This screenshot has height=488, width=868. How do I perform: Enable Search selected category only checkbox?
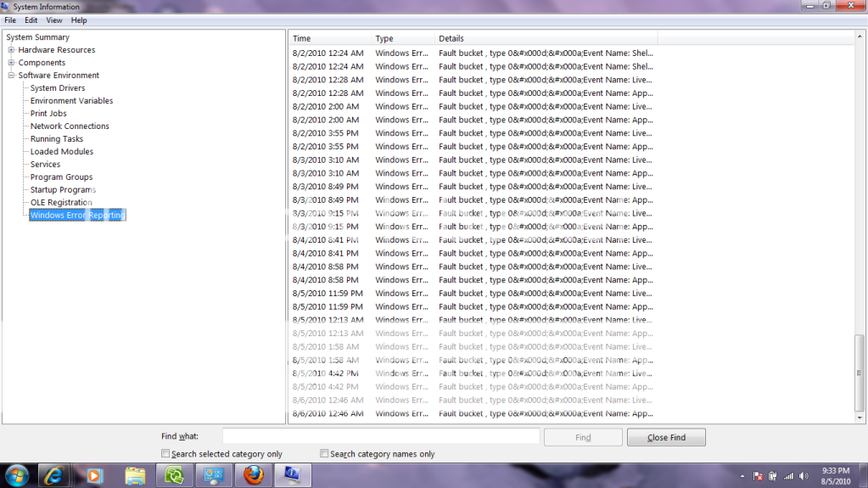[x=165, y=454]
